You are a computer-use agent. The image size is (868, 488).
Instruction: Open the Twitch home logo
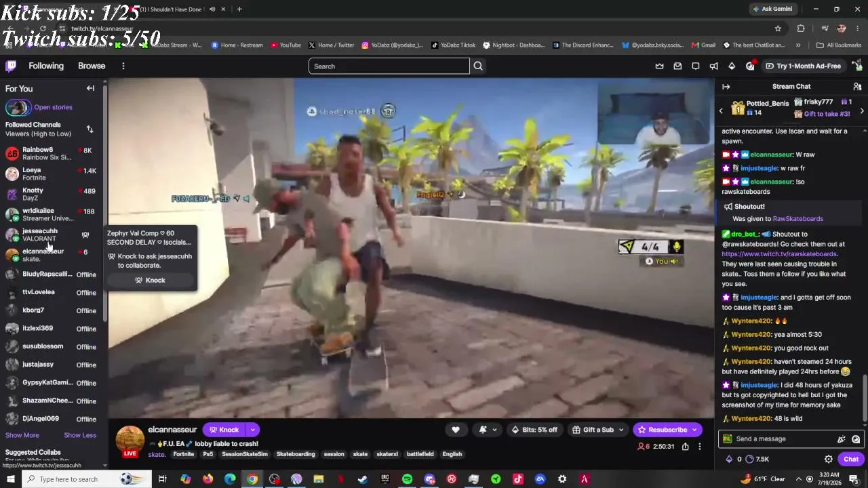(11, 66)
